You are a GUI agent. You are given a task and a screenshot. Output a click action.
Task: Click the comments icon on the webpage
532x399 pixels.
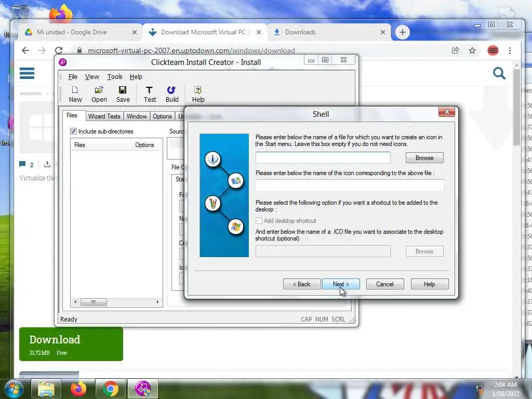click(x=22, y=164)
